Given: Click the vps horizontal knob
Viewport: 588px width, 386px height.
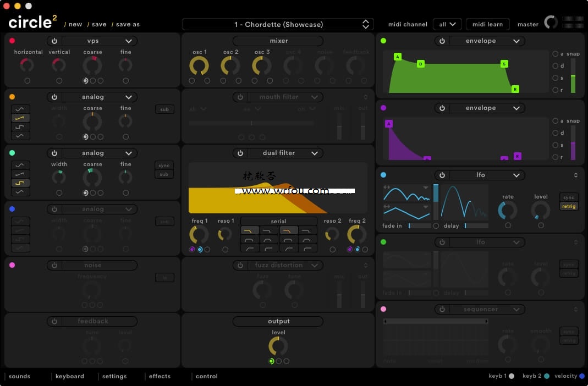Looking at the screenshot, I should coord(27,65).
